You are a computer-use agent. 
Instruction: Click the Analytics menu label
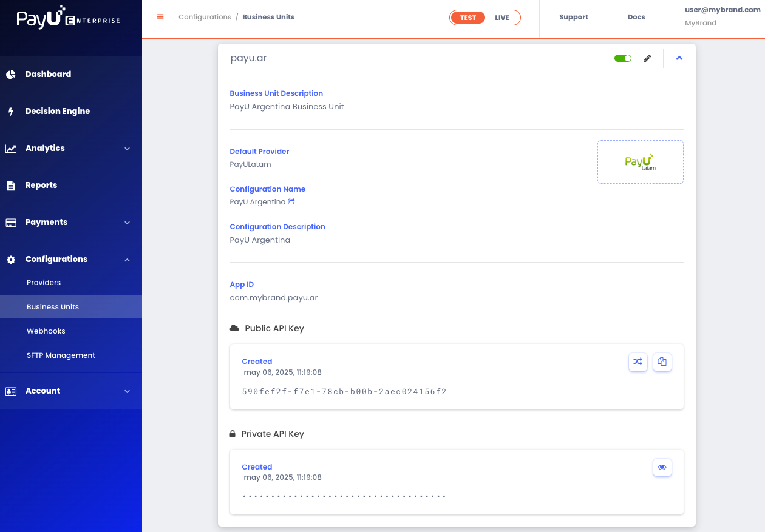tap(45, 149)
